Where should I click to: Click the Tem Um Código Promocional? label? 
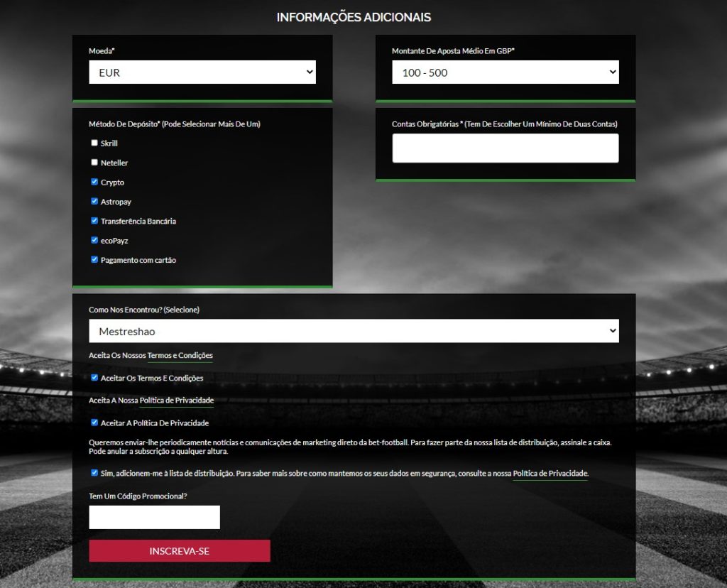click(x=138, y=496)
